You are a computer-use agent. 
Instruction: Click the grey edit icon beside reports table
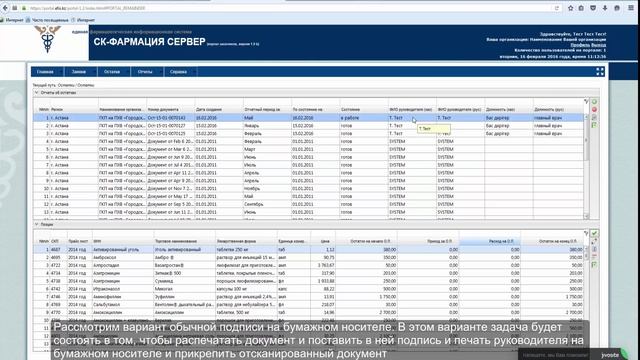(x=594, y=118)
